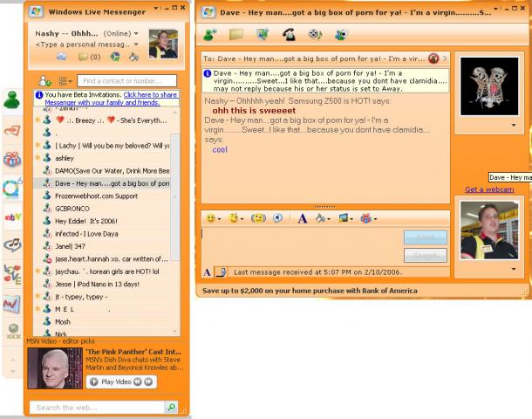The image size is (532, 419).
Task: Click the Search the web field
Action: tap(97, 408)
